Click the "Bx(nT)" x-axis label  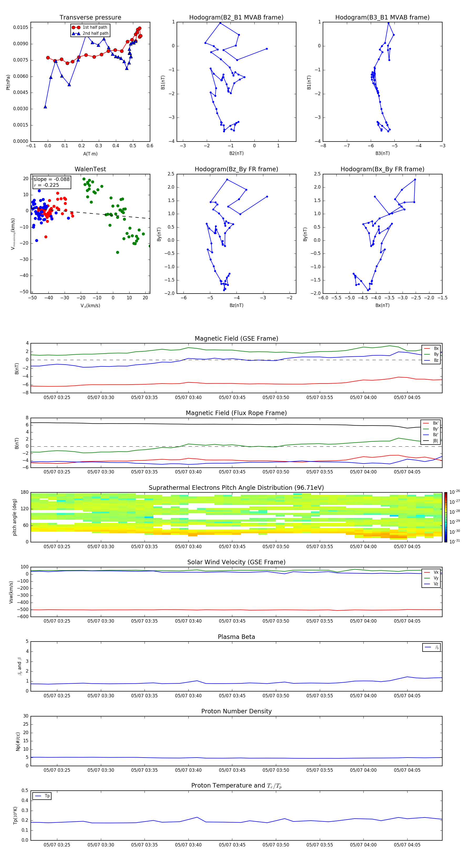pos(382,305)
